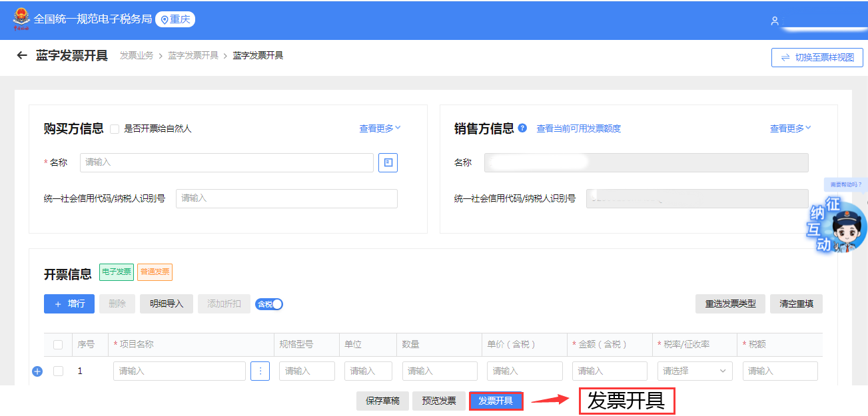Image resolution: width=868 pixels, height=416 pixels.
Task: Click the location pin icon for 重庆
Action: [x=165, y=20]
